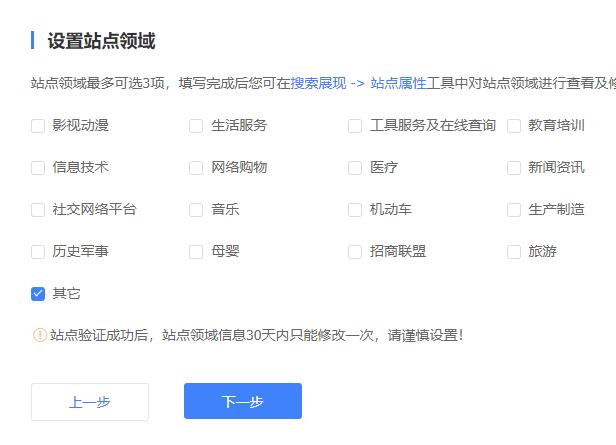Select the 网络购物 checkbox
Viewport: 616px width, 445px height.
(x=196, y=168)
